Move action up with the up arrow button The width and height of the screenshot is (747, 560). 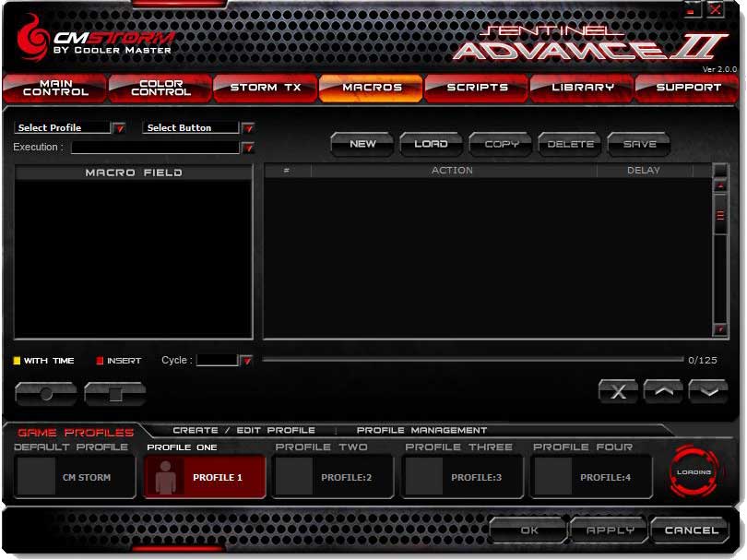click(663, 392)
